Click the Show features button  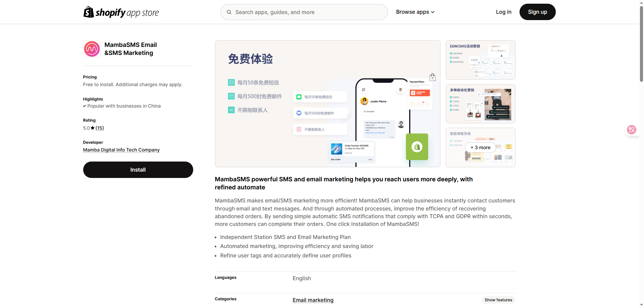(x=498, y=300)
